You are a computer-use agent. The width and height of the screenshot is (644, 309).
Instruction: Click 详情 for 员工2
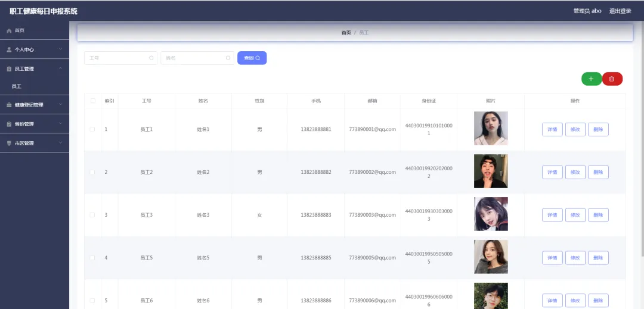click(552, 172)
